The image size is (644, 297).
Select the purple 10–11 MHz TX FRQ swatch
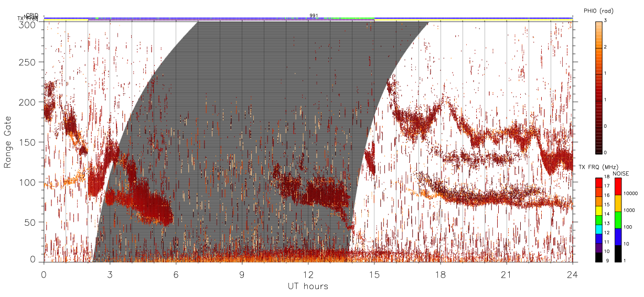pos(598,248)
